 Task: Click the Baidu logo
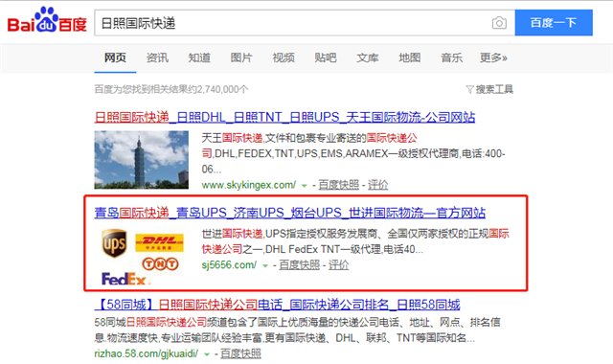(x=47, y=19)
